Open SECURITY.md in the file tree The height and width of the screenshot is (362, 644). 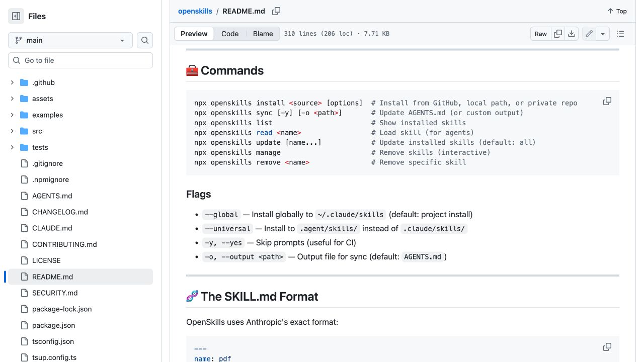[55, 293]
